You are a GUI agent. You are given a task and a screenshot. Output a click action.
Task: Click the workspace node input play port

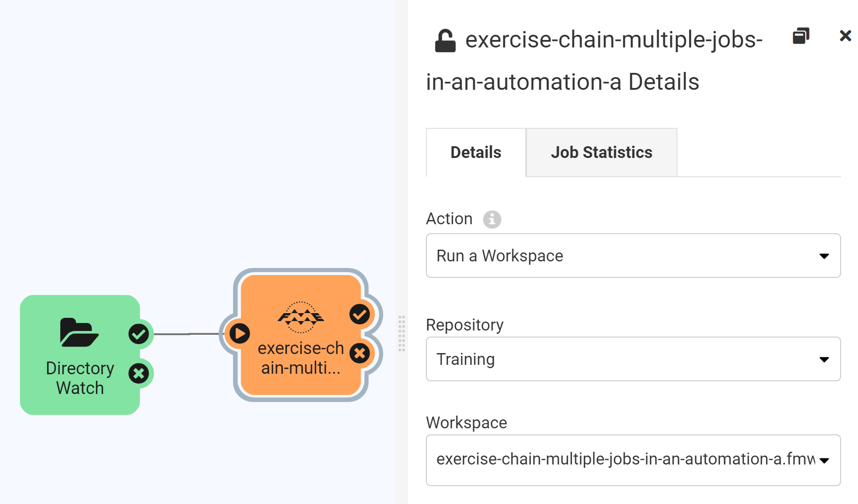pyautogui.click(x=240, y=334)
